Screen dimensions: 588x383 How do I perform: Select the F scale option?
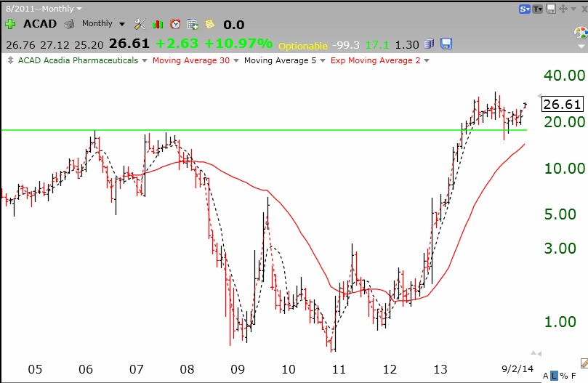click(573, 376)
